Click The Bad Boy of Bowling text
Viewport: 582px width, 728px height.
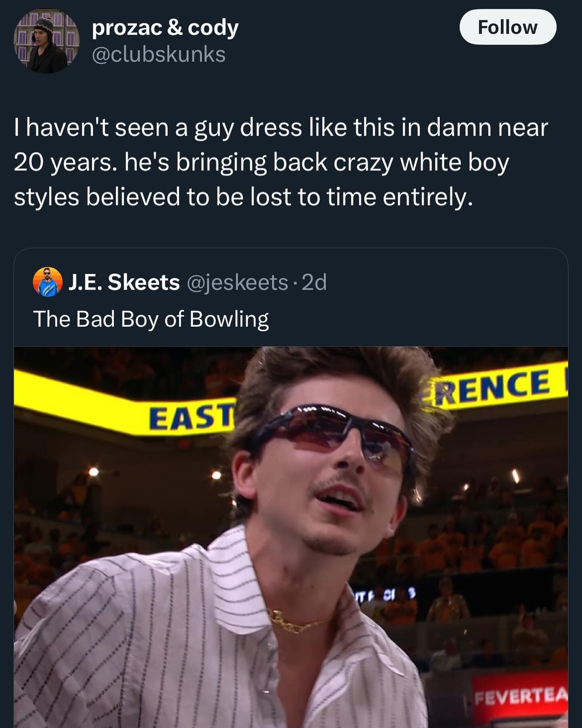[x=152, y=319]
